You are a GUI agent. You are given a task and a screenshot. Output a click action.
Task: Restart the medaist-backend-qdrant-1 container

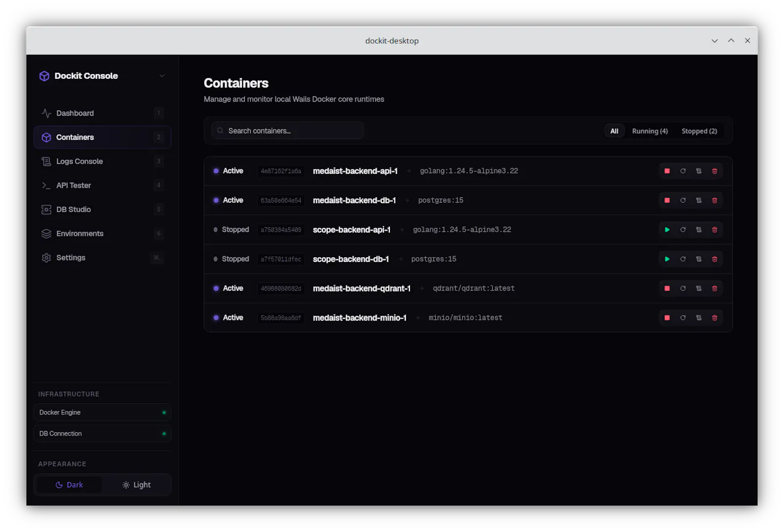coord(683,289)
